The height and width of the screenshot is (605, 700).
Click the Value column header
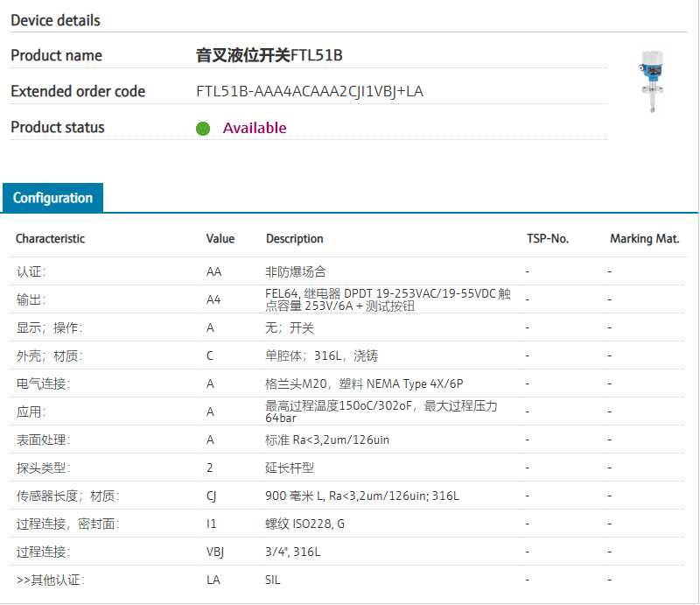pyautogui.click(x=220, y=239)
